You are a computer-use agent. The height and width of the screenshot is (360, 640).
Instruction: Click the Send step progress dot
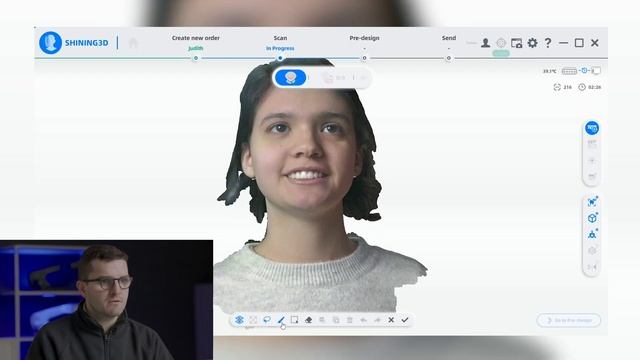click(449, 58)
